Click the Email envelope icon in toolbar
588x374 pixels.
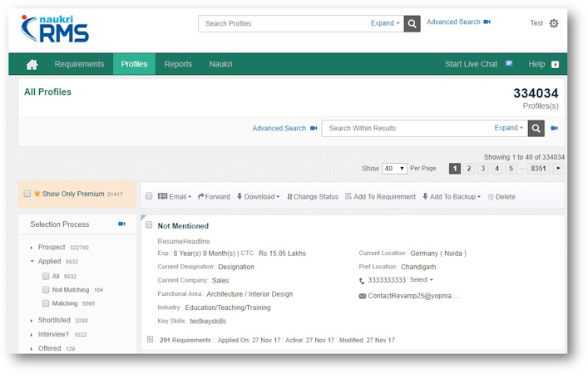click(x=162, y=196)
